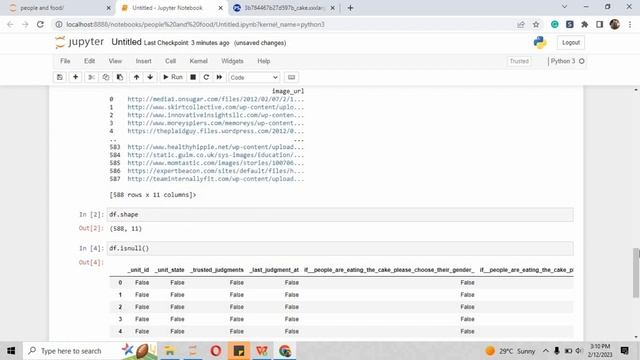This screenshot has width=640, height=360.
Task: Click the image_url row 583 healthyhippie link
Action: (x=216, y=147)
